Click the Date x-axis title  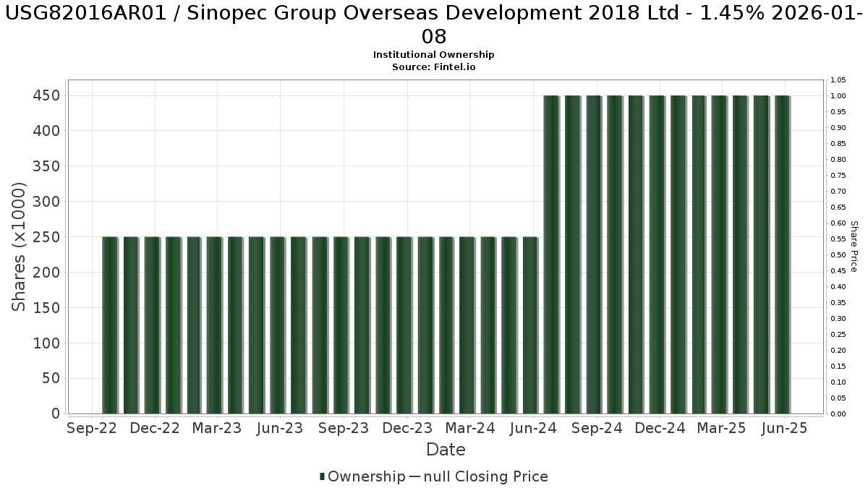click(446, 450)
